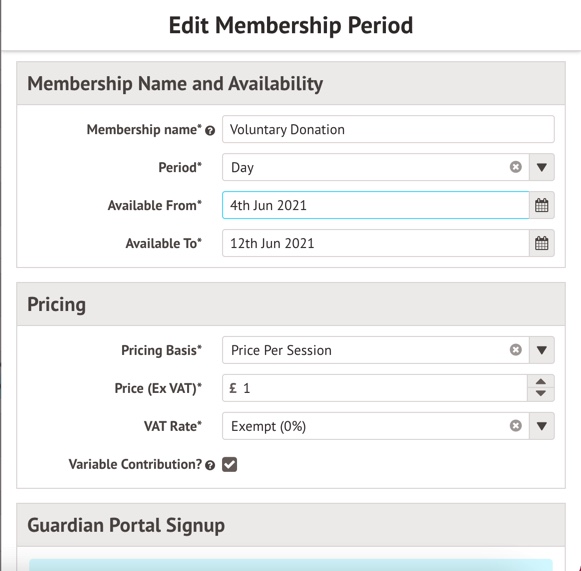Viewport: 581px width, 571px height.
Task: Decrease the price with the down arrow
Action: (x=541, y=394)
